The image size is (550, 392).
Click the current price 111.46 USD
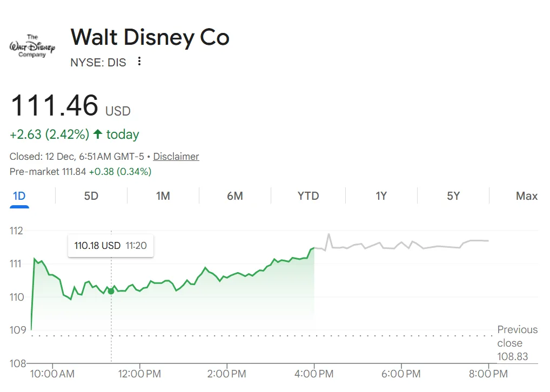54,105
